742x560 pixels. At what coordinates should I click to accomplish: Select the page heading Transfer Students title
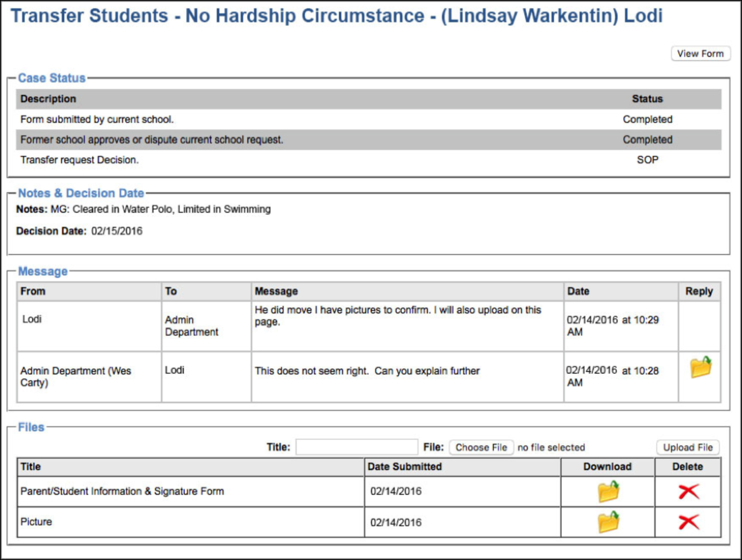click(x=336, y=16)
